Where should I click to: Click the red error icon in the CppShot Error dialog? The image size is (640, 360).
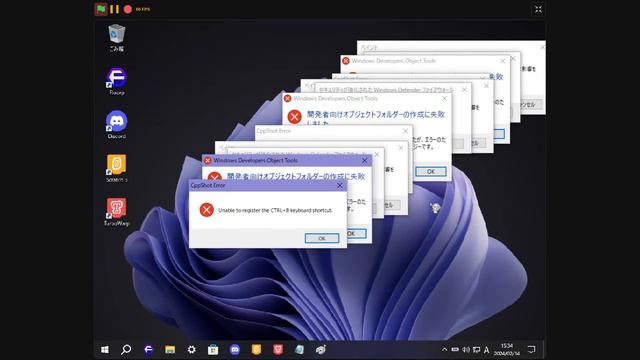(207, 210)
